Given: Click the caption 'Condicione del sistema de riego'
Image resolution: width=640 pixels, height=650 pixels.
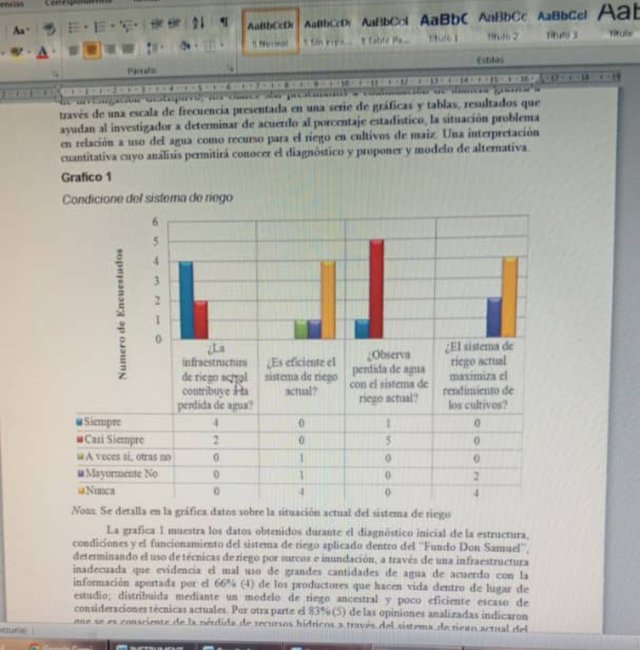Looking at the screenshot, I should tap(147, 198).
